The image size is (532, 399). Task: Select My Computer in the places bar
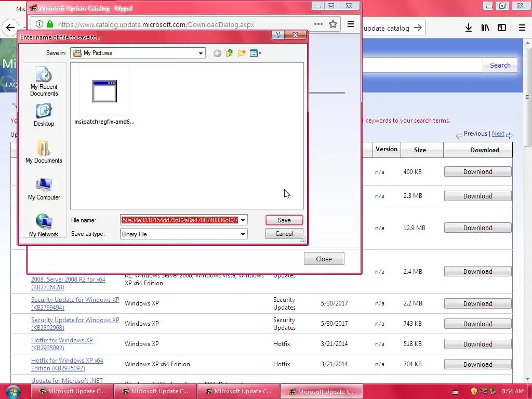coord(44,189)
